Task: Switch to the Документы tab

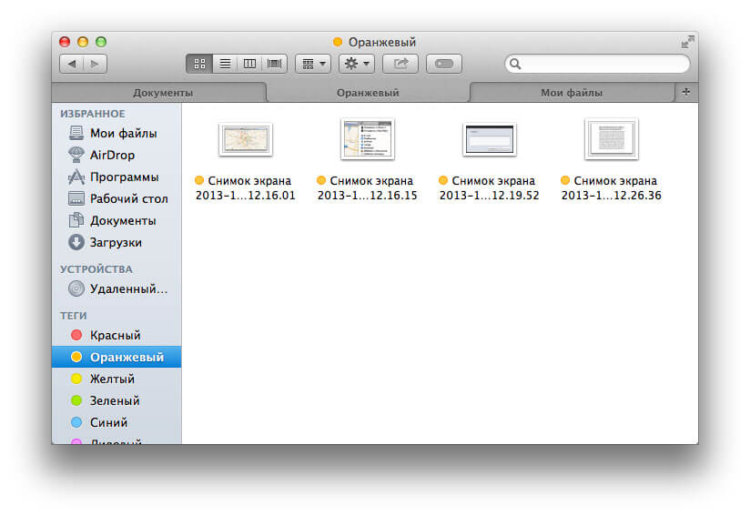Action: point(163,93)
